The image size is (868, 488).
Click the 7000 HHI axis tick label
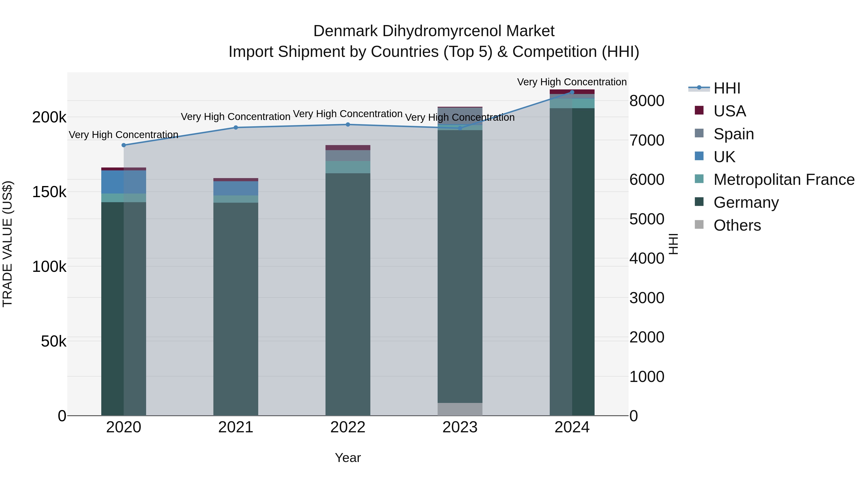click(x=647, y=140)
